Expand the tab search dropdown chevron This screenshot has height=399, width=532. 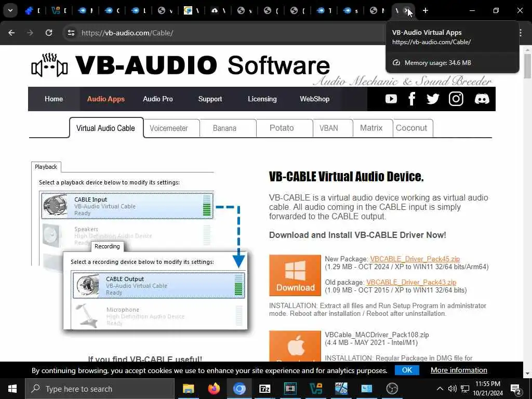click(x=10, y=10)
